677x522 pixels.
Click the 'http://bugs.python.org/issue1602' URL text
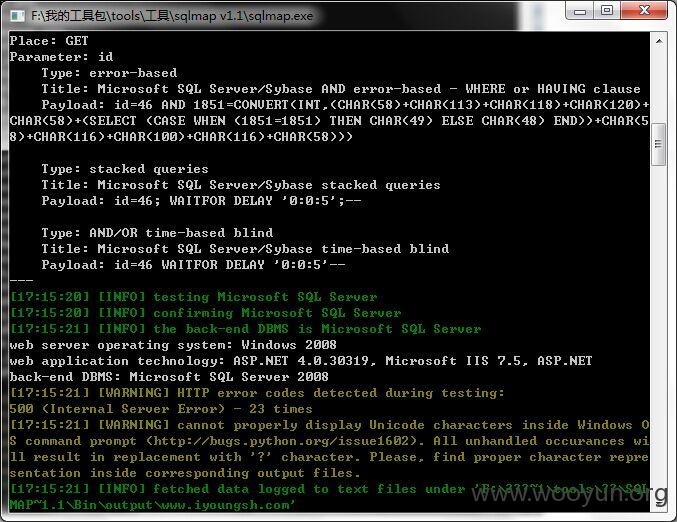point(281,441)
